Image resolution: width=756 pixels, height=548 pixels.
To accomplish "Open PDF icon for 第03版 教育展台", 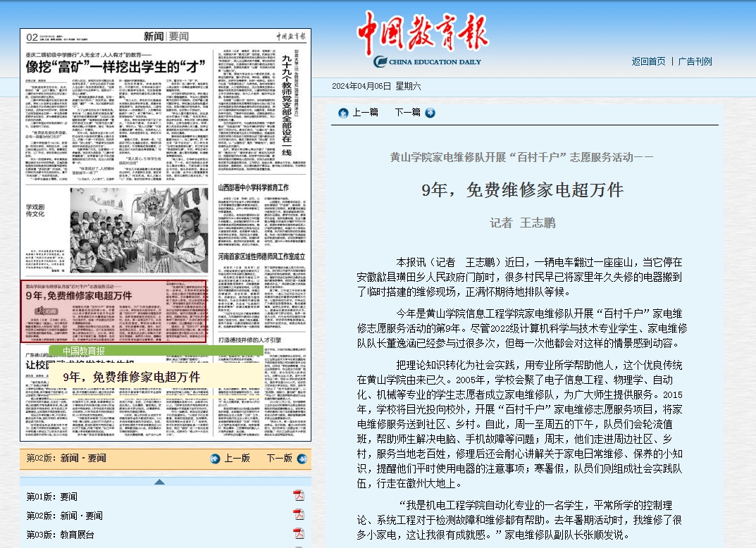I will pos(299,533).
